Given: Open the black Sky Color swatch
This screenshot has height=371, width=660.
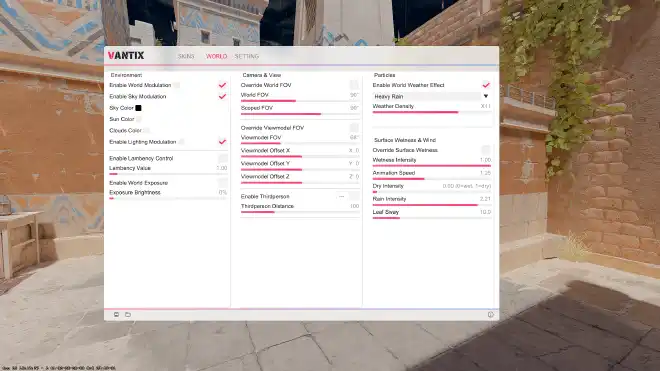Looking at the screenshot, I should pyautogui.click(x=138, y=108).
